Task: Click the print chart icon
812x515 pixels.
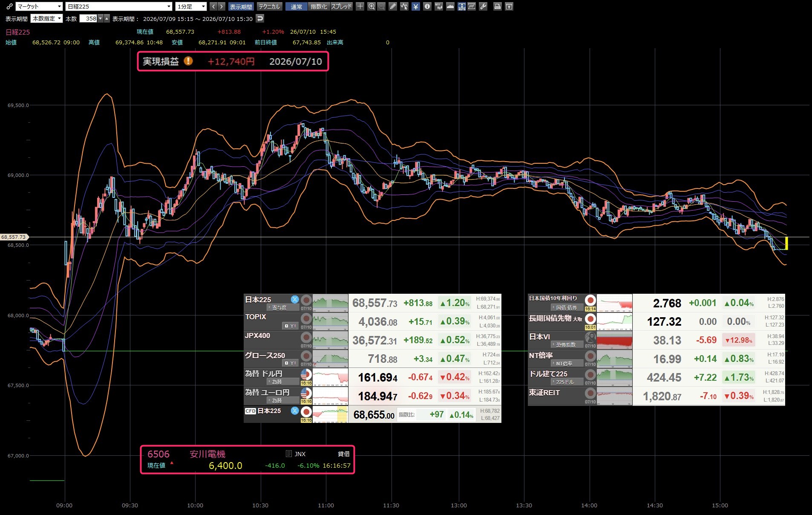Action: coord(497,6)
